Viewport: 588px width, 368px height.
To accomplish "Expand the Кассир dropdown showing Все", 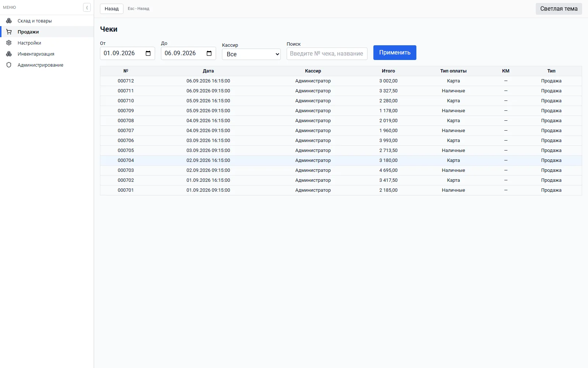I will click(251, 54).
